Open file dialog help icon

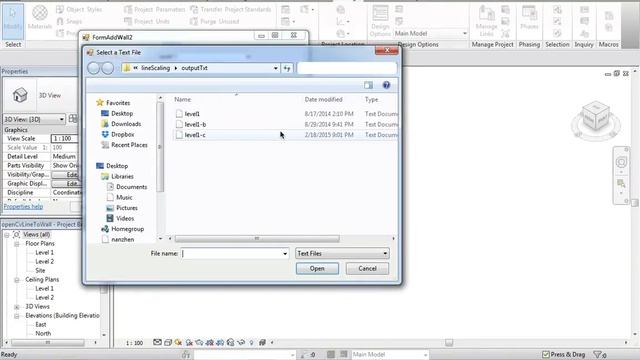click(386, 85)
